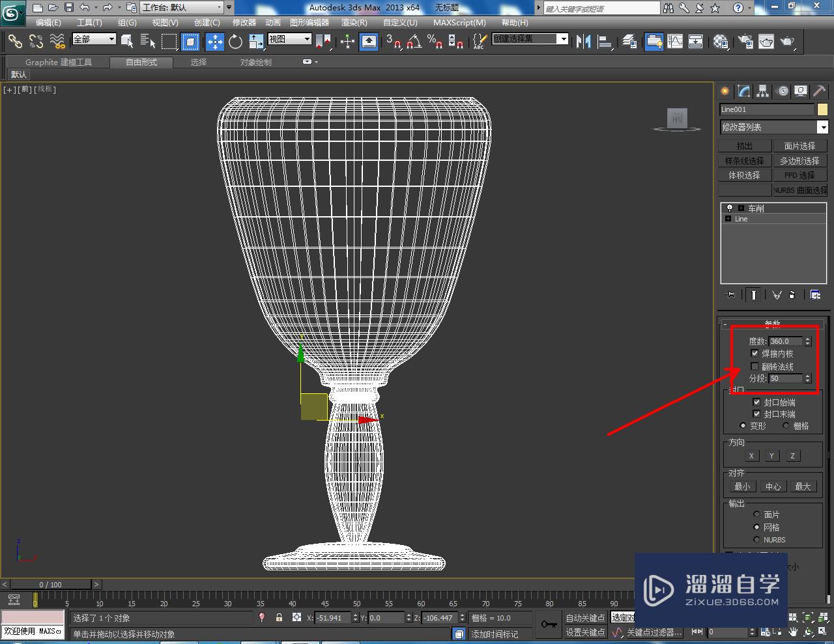Activate the Select and Move tool
The width and height of the screenshot is (834, 644).
[214, 42]
